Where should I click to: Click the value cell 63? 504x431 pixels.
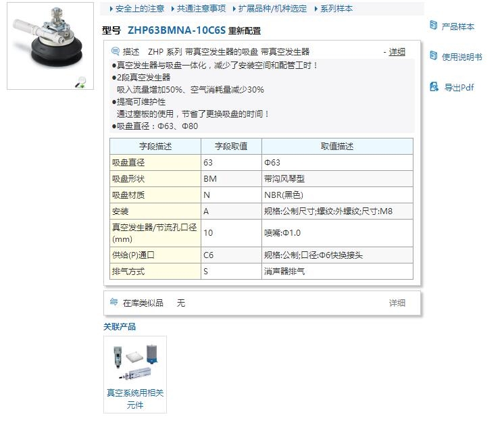tap(231, 163)
